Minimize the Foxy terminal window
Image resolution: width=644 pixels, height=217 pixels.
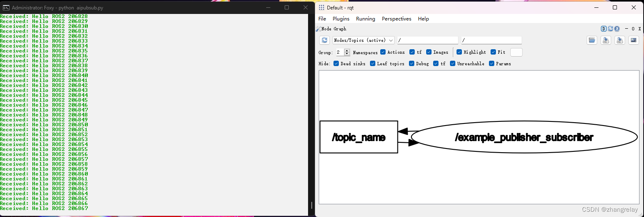(268, 7)
